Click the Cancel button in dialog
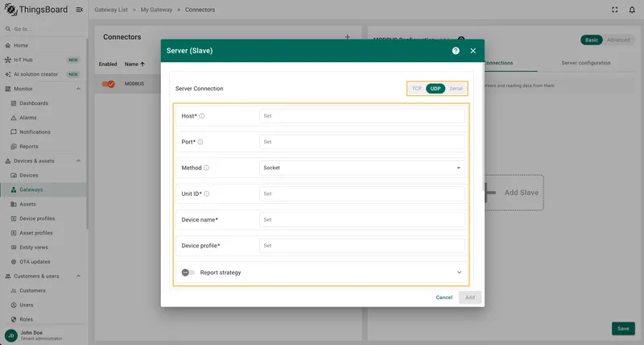The image size is (644, 345). pos(444,297)
